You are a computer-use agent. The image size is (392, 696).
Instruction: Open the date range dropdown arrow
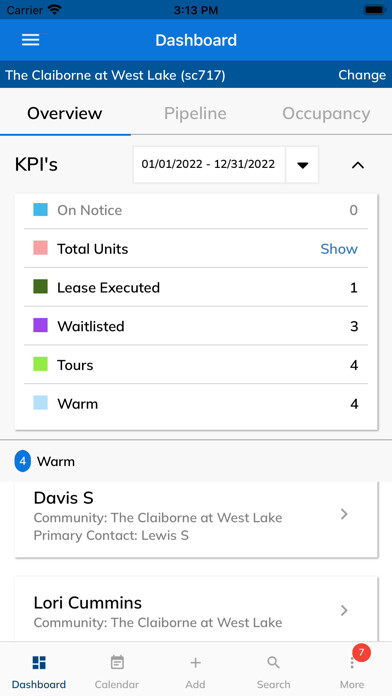[302, 165]
